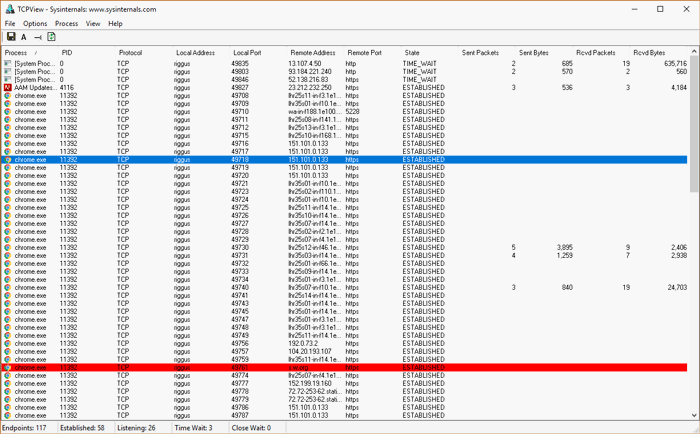The height and width of the screenshot is (434, 700).
Task: Click the Save toolbar icon
Action: click(11, 37)
